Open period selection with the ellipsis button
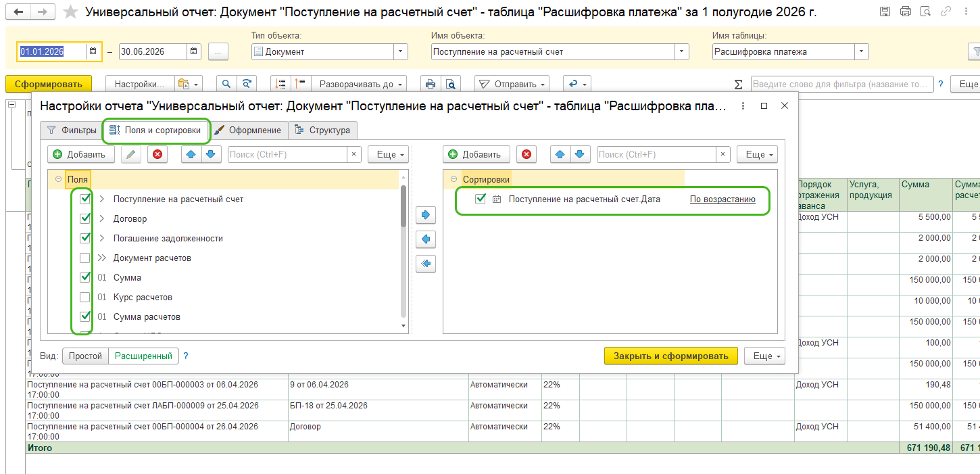Viewport: 980px width, 474px height. click(x=218, y=51)
